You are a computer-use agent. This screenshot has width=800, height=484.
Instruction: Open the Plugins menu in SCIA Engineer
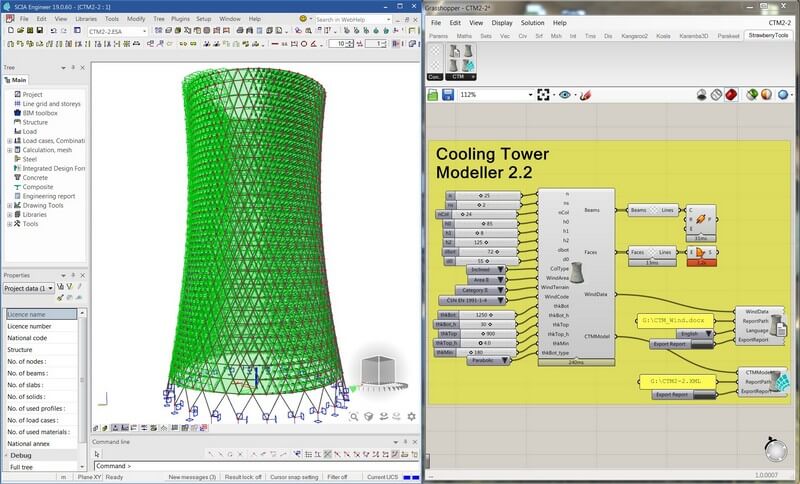[x=175, y=18]
